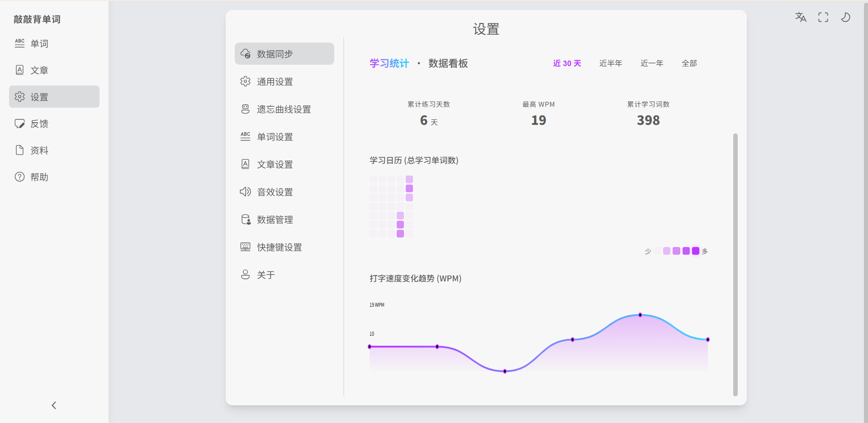
Task: Click the 最高 WPM value 19
Action: click(x=538, y=120)
